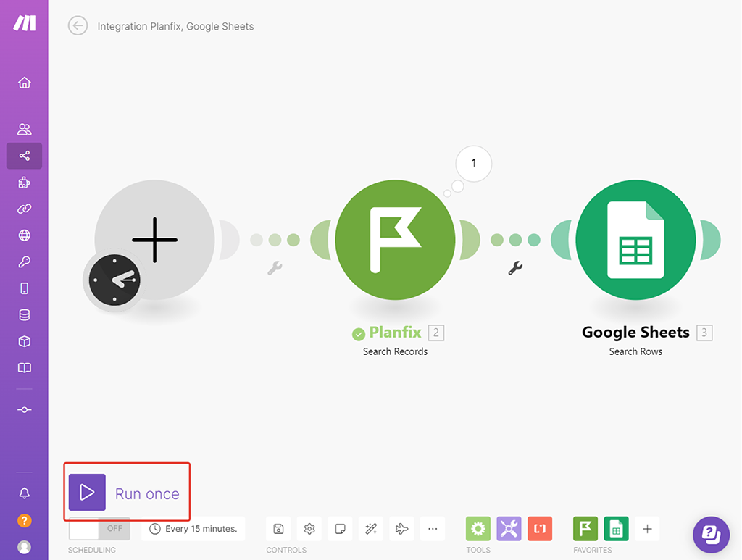This screenshot has width=742, height=560.
Task: Open the Data stores database icon in the sidebar
Action: click(24, 315)
